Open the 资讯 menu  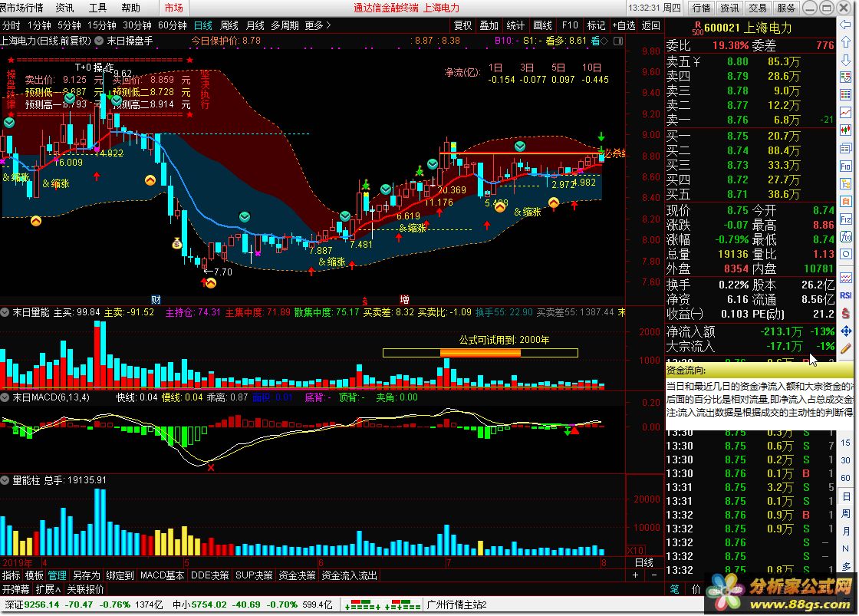(64, 8)
